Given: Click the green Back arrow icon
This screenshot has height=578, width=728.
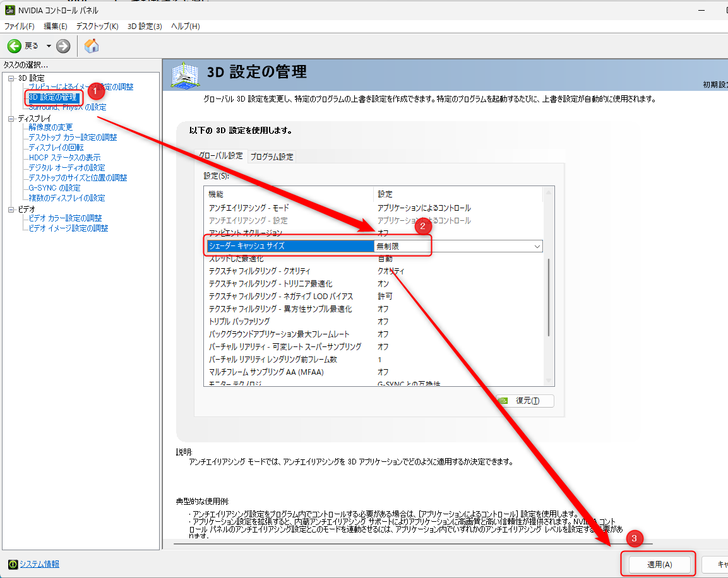Looking at the screenshot, I should pyautogui.click(x=15, y=45).
